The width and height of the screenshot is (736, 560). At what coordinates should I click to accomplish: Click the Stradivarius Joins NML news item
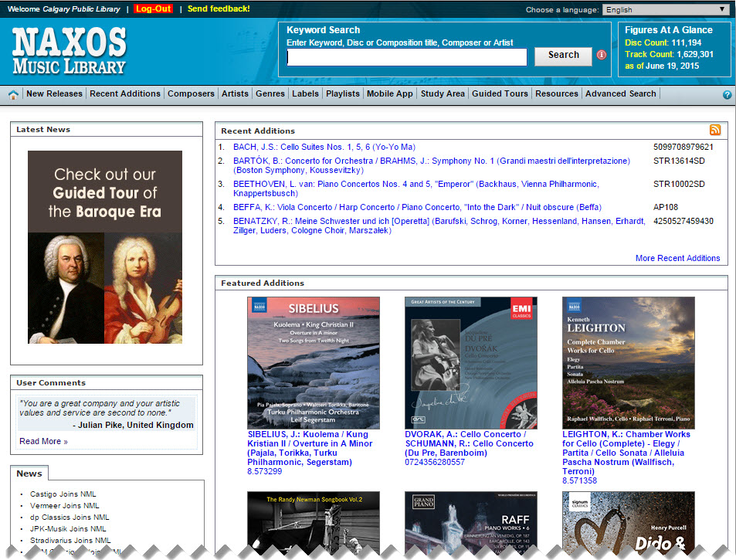(70, 541)
